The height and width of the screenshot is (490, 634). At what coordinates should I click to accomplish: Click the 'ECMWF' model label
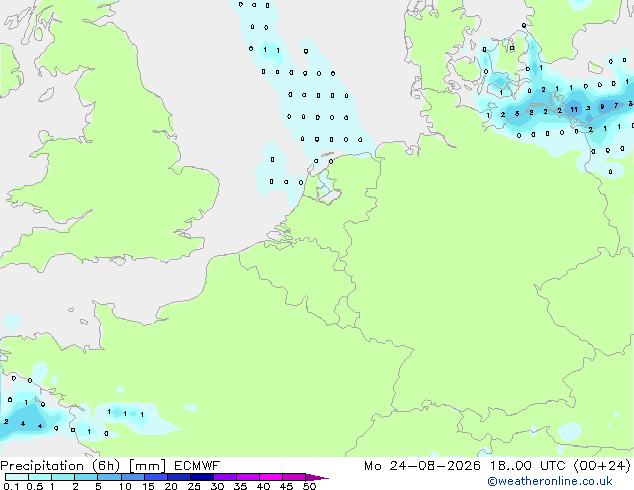pos(197,466)
